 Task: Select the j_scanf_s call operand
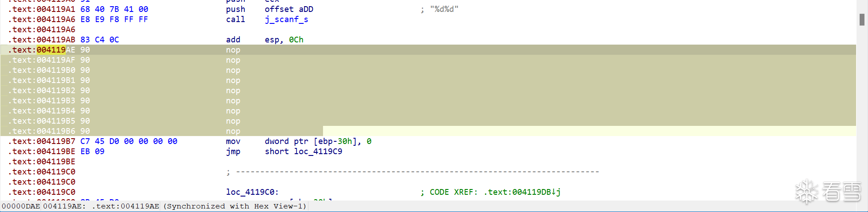pyautogui.click(x=286, y=19)
